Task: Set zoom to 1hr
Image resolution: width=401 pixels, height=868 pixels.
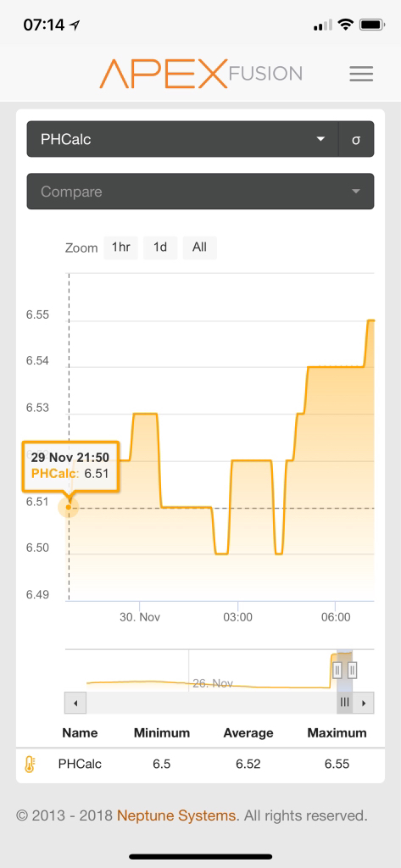Action: [x=120, y=248]
